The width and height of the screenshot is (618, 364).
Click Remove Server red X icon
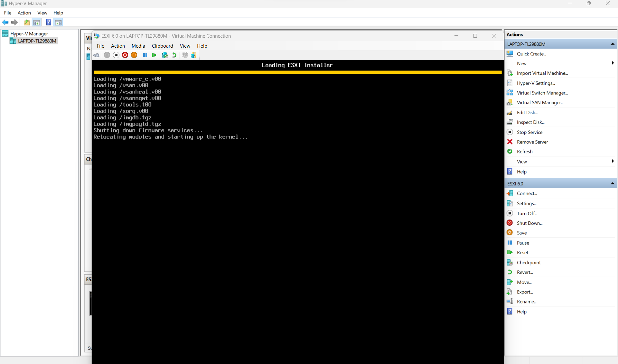tap(510, 142)
